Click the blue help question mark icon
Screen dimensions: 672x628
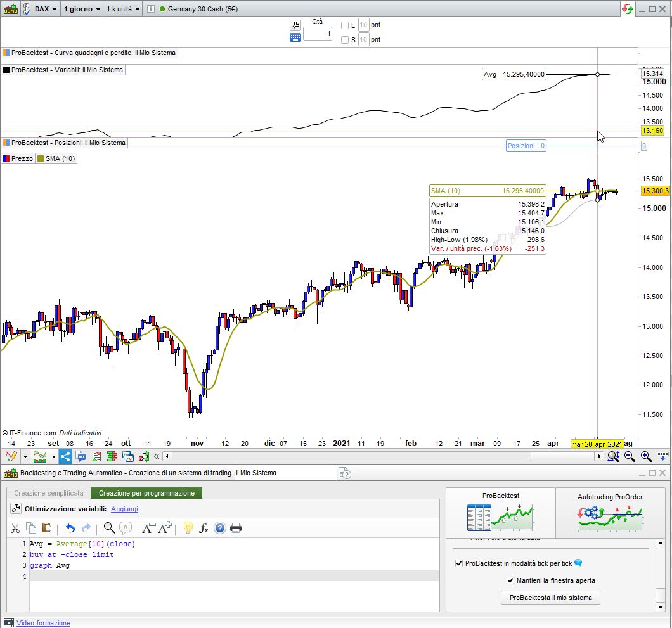coord(220,528)
